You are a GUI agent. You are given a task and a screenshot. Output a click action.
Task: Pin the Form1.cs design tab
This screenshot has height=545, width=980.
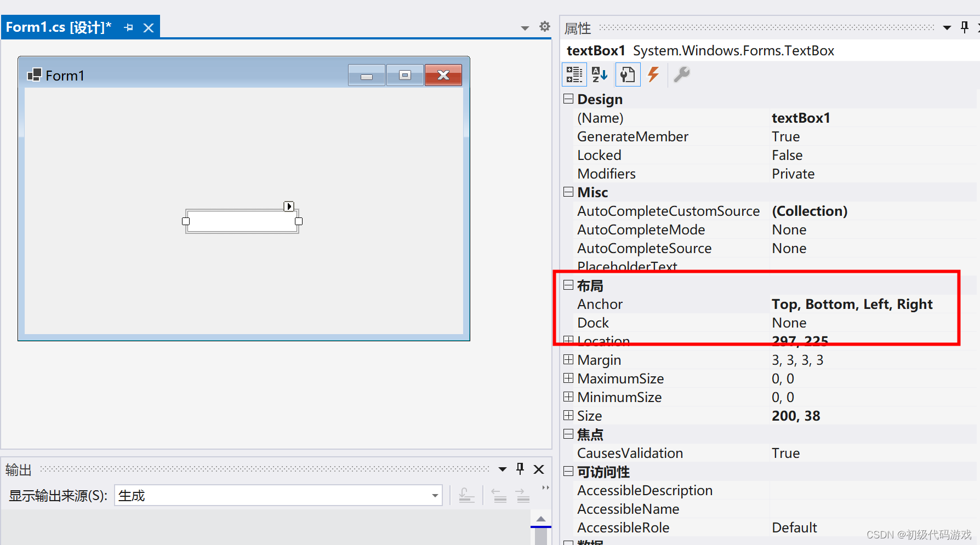129,27
